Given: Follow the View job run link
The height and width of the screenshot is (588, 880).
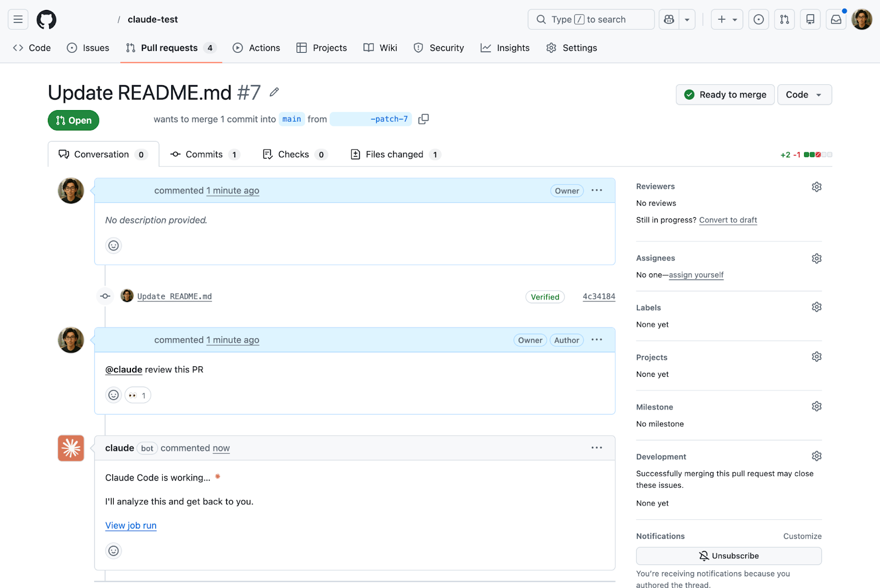Looking at the screenshot, I should point(130,525).
